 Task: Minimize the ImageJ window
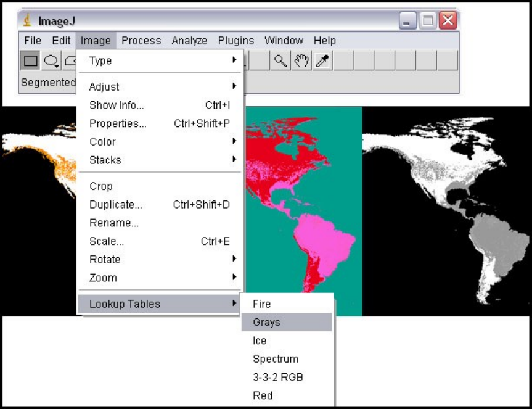pyautogui.click(x=407, y=21)
